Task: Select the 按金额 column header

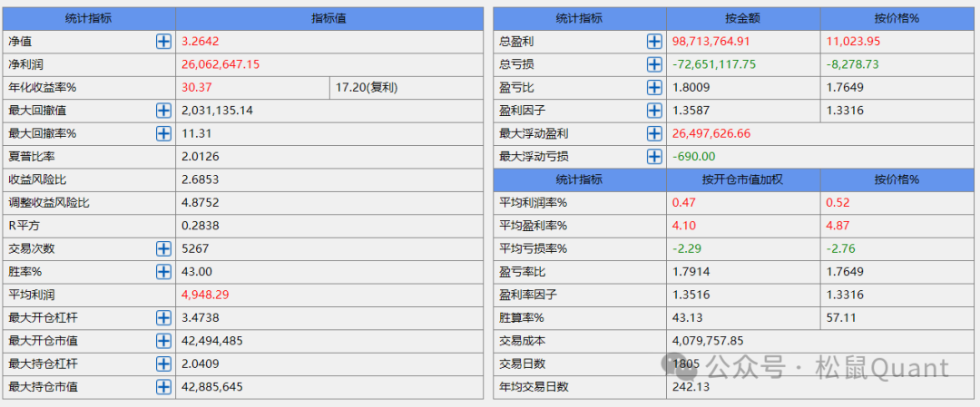Action: (x=743, y=18)
